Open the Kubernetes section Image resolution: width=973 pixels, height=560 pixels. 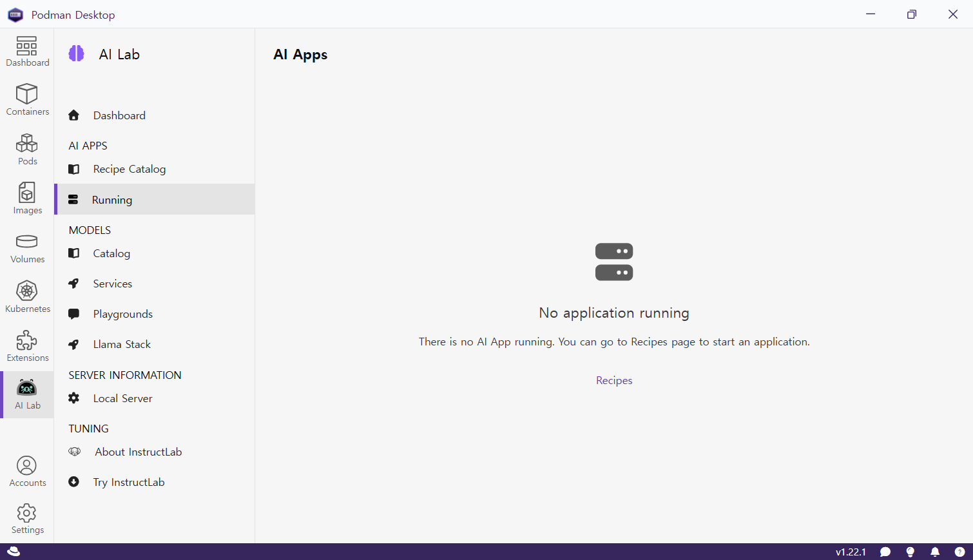(27, 297)
